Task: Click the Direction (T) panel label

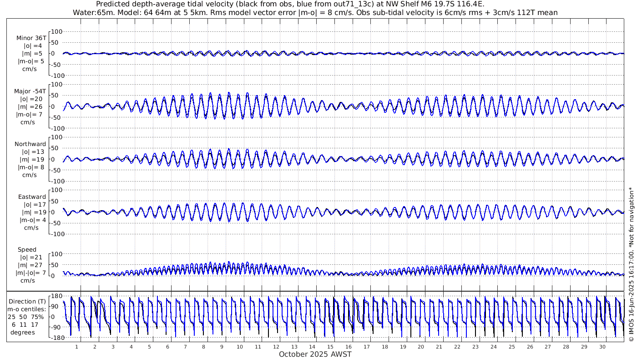Action: coord(28,301)
